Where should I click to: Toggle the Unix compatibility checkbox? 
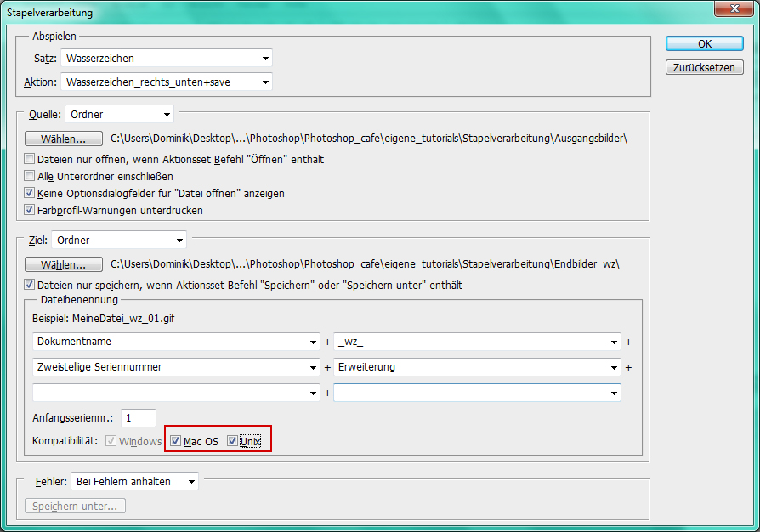pyautogui.click(x=232, y=441)
